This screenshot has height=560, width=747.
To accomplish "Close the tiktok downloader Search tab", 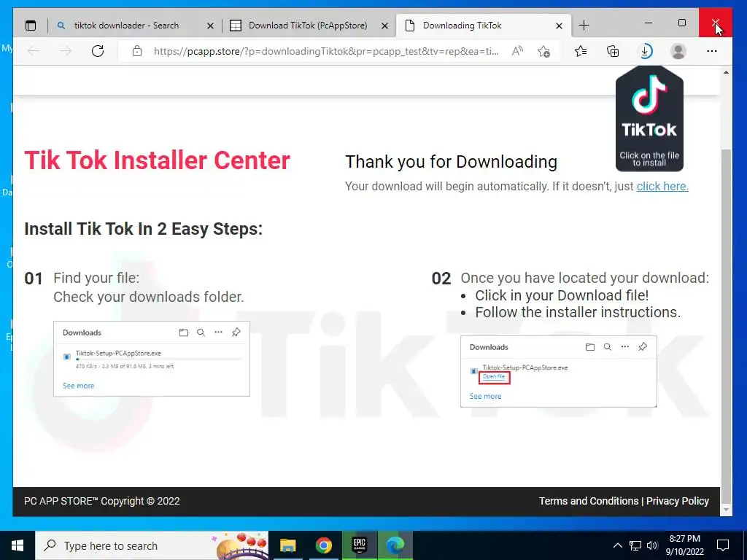I will (x=210, y=26).
